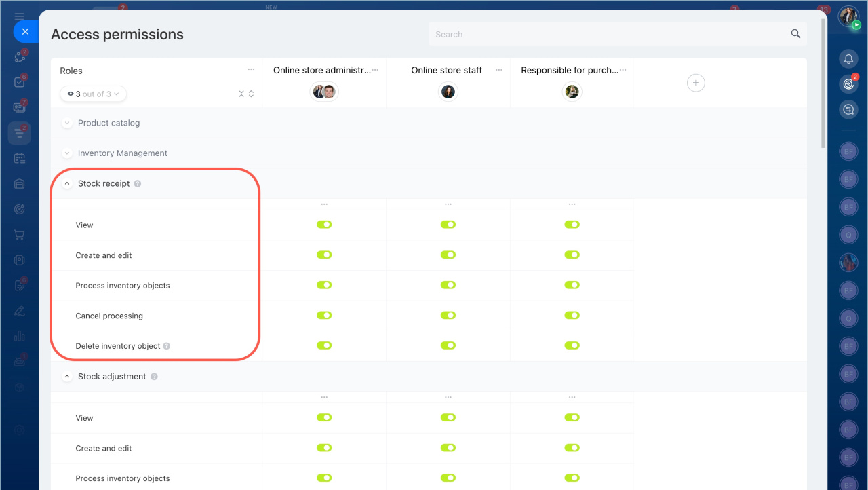
Task: Open Stock receipt dots menu under administrator column
Action: pos(324,204)
